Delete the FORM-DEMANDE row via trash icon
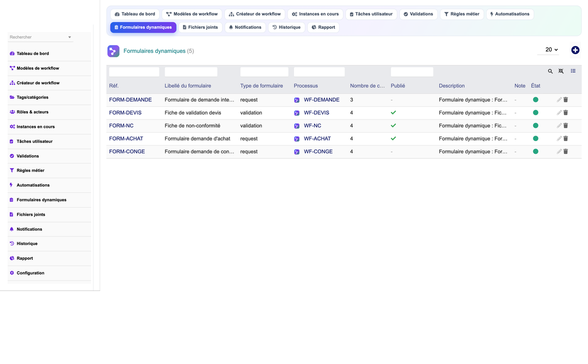 pyautogui.click(x=565, y=100)
